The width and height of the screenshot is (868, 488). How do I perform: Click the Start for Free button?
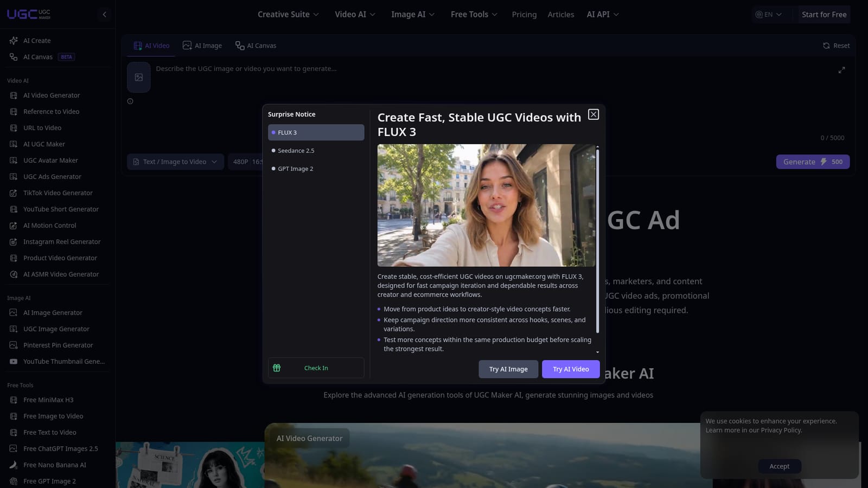click(824, 15)
